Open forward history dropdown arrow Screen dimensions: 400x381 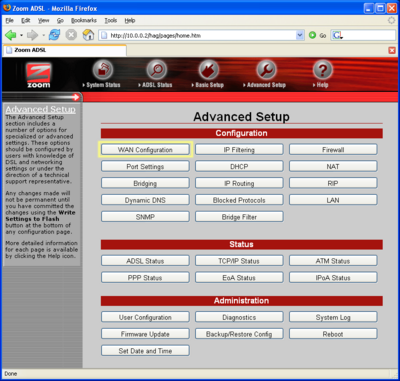pos(43,35)
